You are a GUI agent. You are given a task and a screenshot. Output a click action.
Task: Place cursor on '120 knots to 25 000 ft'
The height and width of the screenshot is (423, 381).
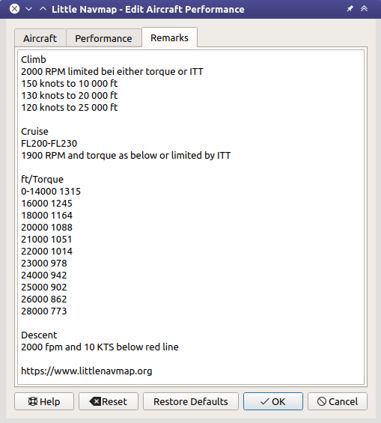tap(69, 108)
